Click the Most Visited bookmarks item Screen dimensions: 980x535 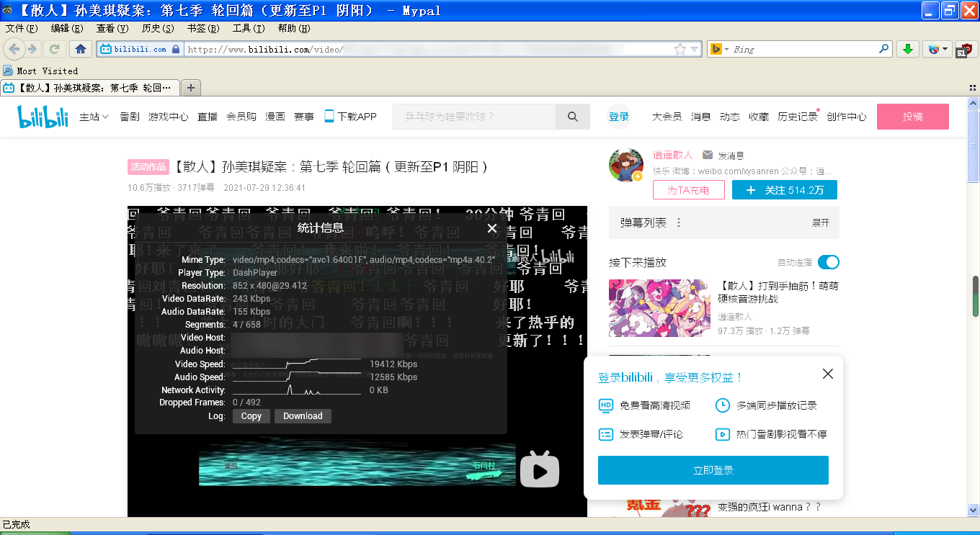40,71
